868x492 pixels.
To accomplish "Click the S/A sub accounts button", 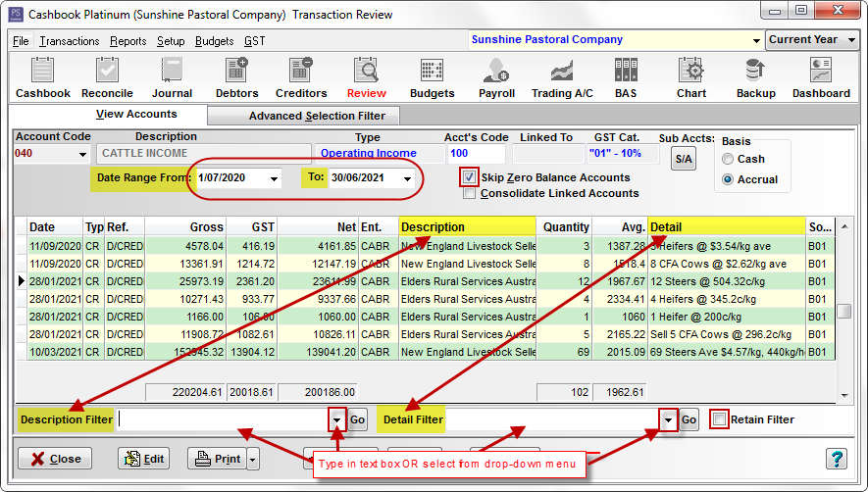I will (684, 159).
